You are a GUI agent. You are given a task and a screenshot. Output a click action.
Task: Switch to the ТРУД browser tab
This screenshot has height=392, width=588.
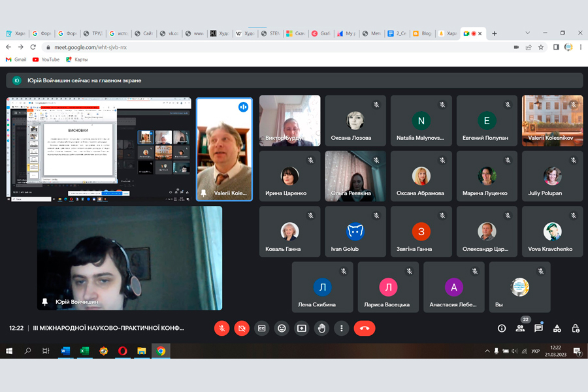(x=93, y=33)
